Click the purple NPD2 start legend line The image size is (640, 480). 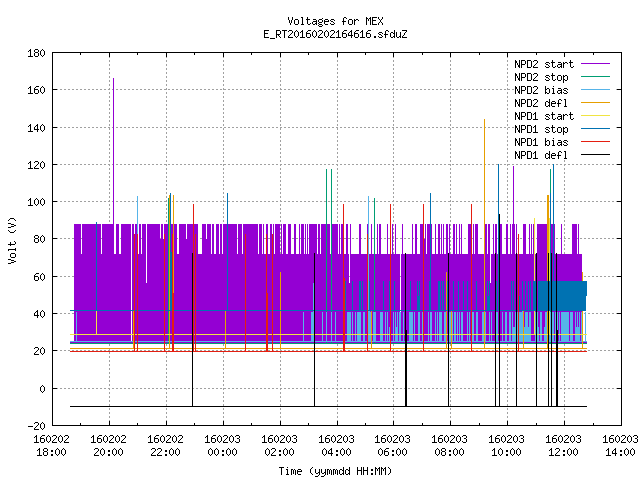coord(595,64)
